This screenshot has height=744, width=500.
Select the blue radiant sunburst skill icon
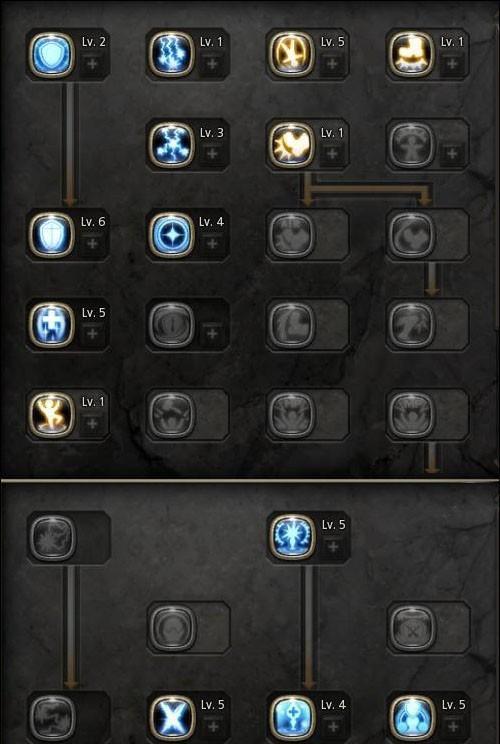(293, 538)
